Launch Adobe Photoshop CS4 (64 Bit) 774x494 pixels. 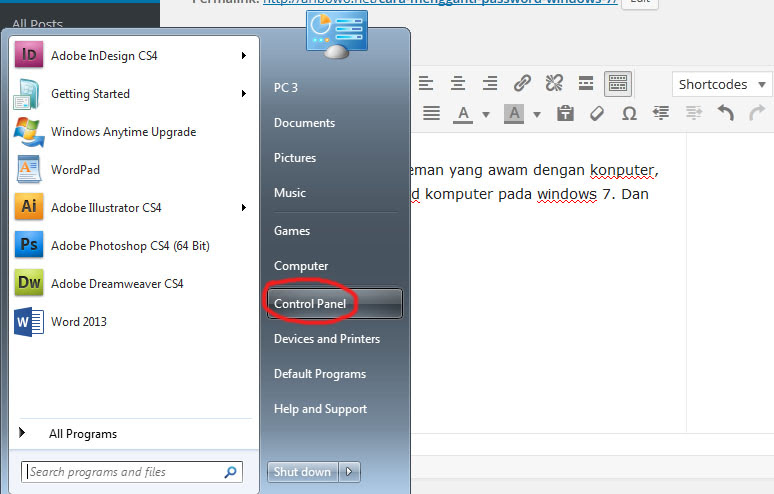[x=130, y=246]
